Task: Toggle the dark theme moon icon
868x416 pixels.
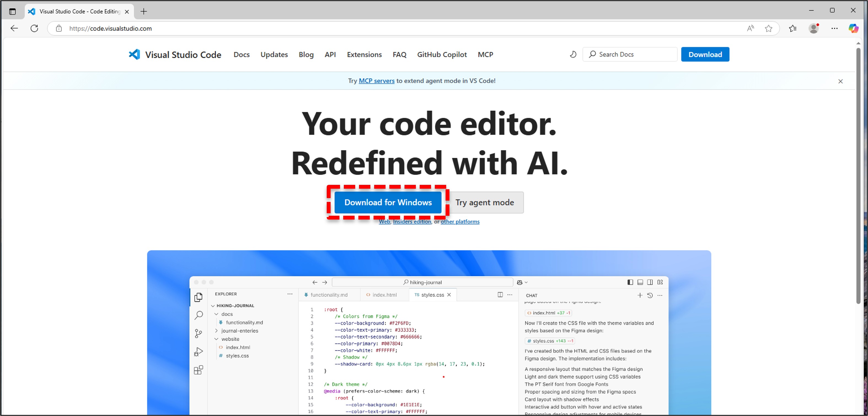Action: point(573,54)
